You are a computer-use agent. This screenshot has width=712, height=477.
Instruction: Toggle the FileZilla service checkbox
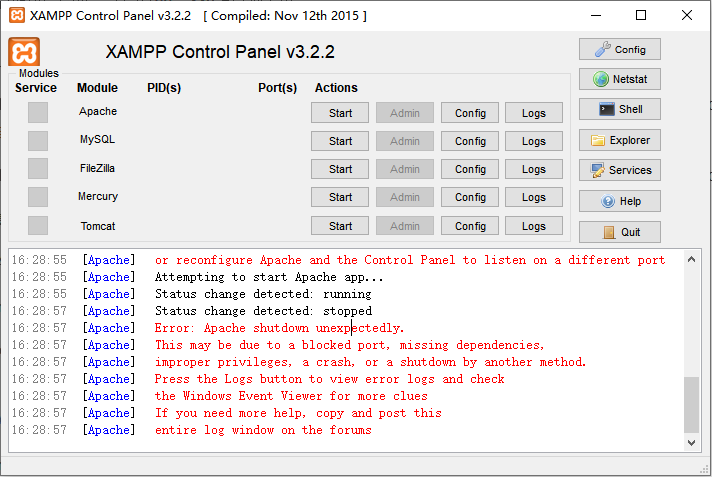click(x=38, y=169)
